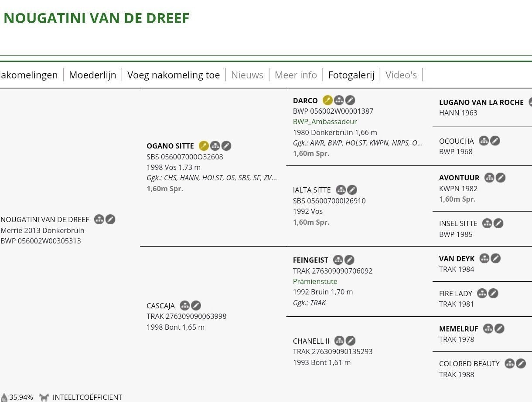
Task: Click the Prämienstute link under FEINGEIST
Action: click(315, 281)
